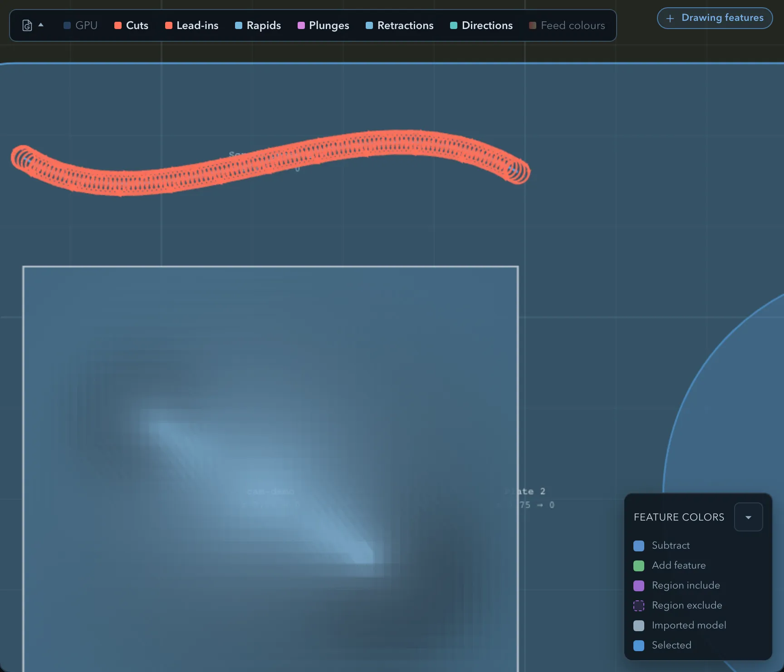The height and width of the screenshot is (672, 784).
Task: Enable Feed colours option
Action: click(x=567, y=25)
